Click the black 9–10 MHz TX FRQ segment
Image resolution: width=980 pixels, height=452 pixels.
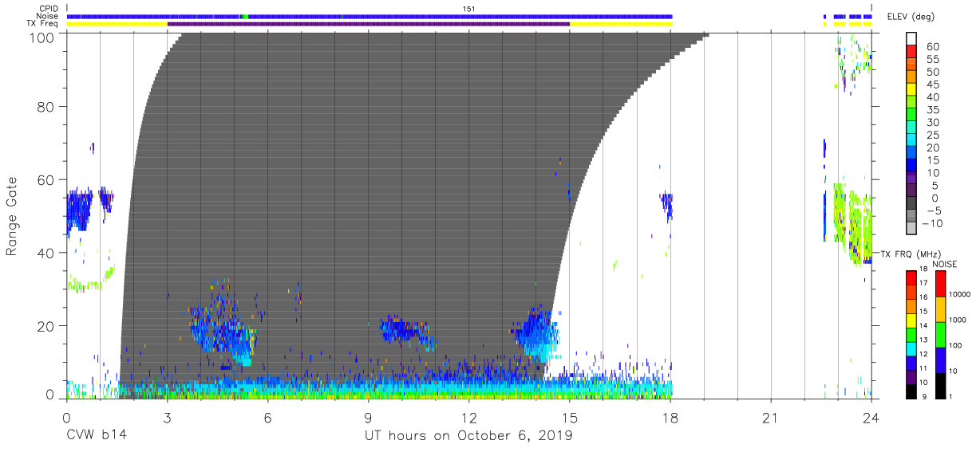912,391
